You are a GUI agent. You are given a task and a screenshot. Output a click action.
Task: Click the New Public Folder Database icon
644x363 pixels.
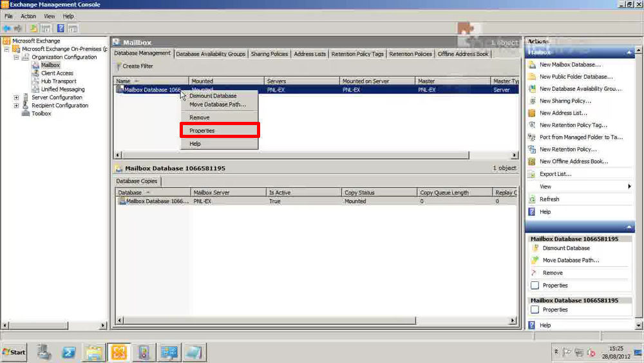[532, 77]
